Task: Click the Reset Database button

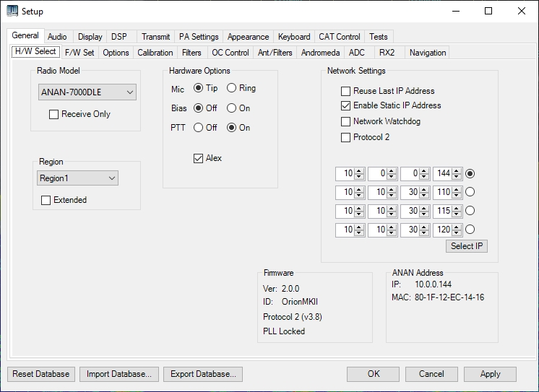Action: tap(41, 374)
